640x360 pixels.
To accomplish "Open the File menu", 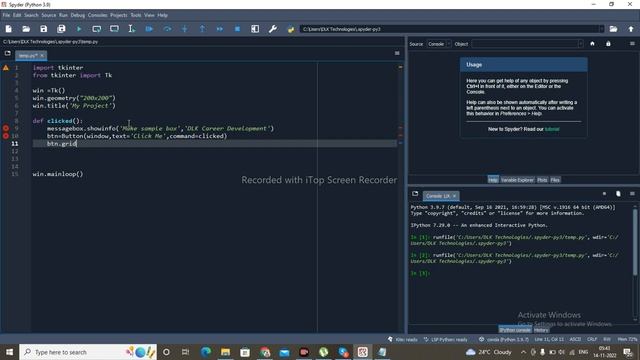I will click(6, 15).
